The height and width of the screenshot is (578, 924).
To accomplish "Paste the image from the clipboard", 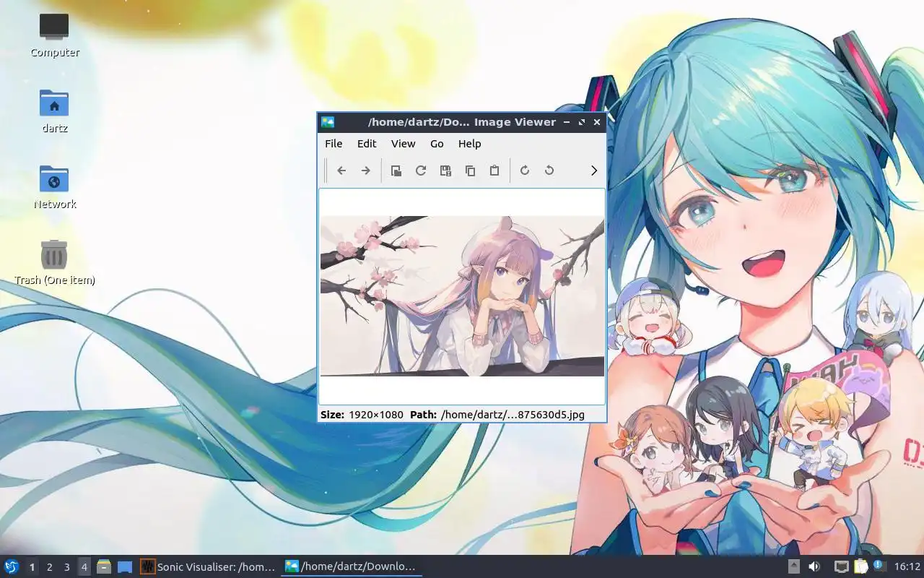I will [494, 171].
